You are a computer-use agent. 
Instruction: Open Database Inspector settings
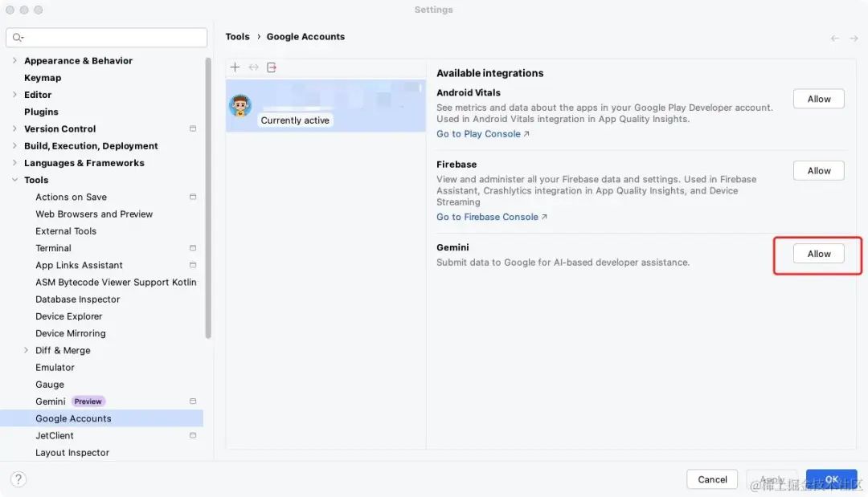pos(77,299)
